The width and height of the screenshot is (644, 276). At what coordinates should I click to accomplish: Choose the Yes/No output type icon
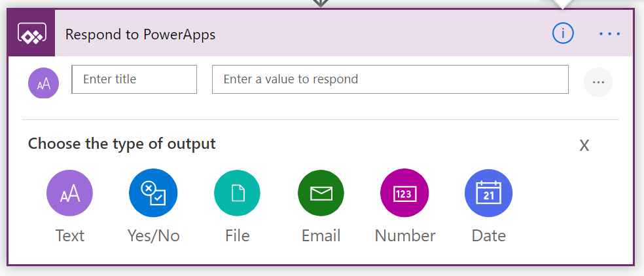click(x=153, y=193)
